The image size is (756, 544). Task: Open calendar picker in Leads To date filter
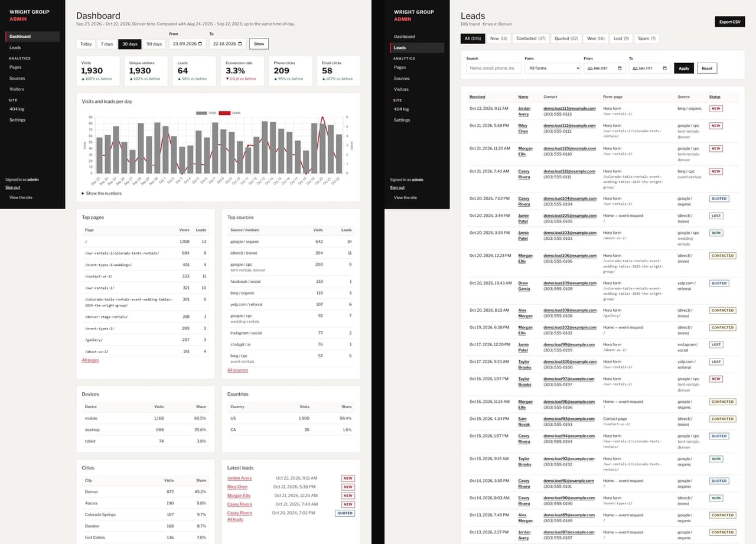coord(664,68)
